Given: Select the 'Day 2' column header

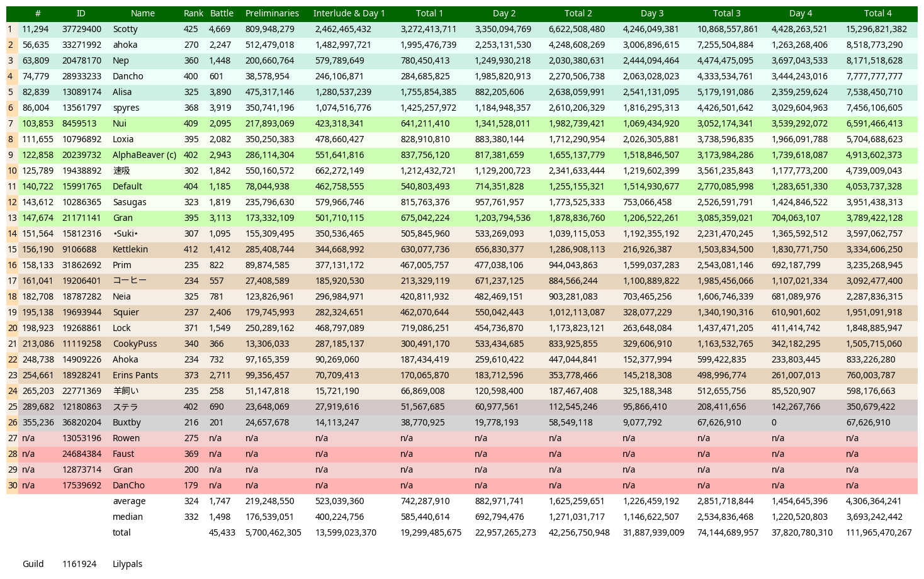Looking at the screenshot, I should pyautogui.click(x=504, y=13).
